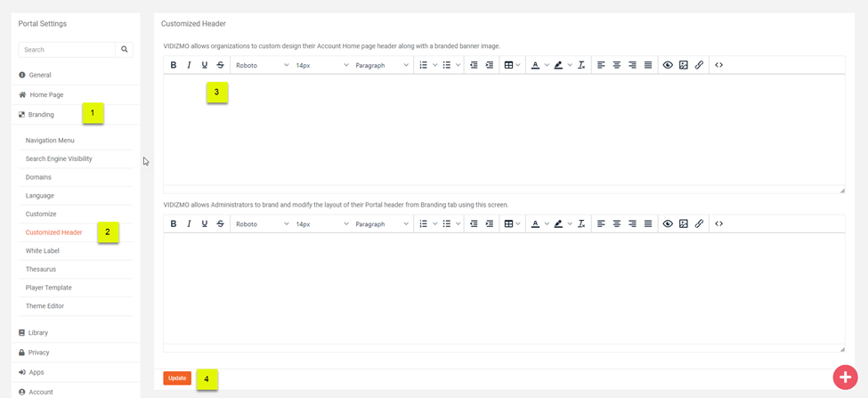Screen dimensions: 868x398
Task: Click Bold icon in top editor toolbar
Action: click(174, 65)
